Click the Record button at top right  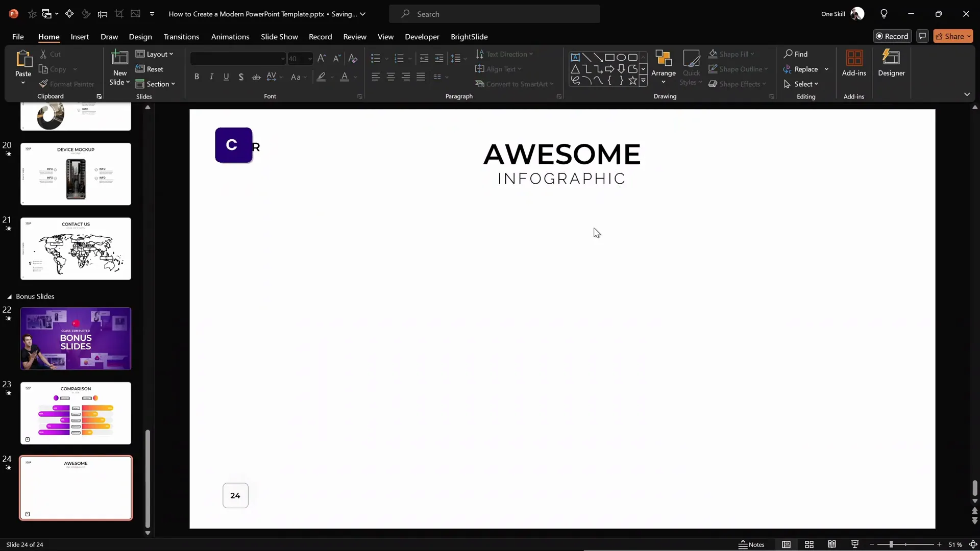coord(892,36)
